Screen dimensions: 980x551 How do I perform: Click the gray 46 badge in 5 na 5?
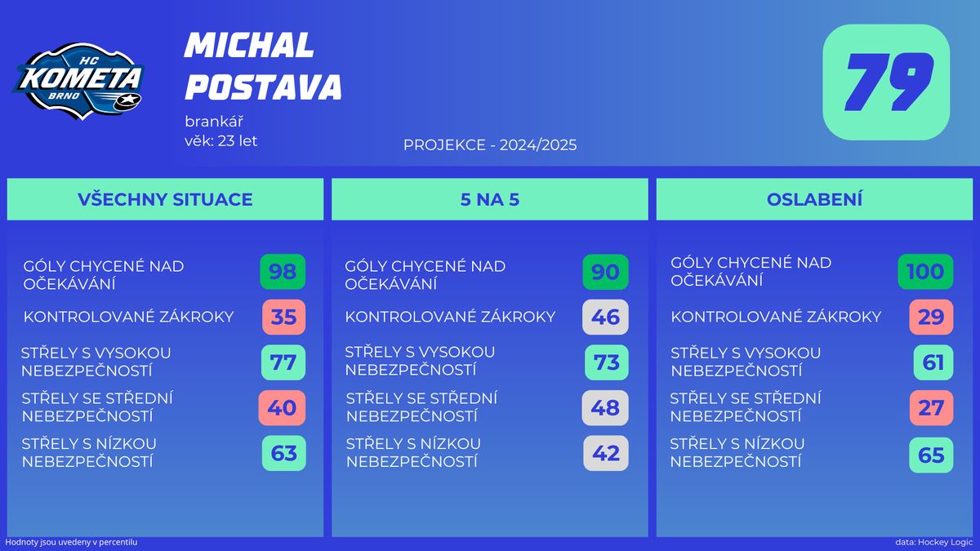606,317
